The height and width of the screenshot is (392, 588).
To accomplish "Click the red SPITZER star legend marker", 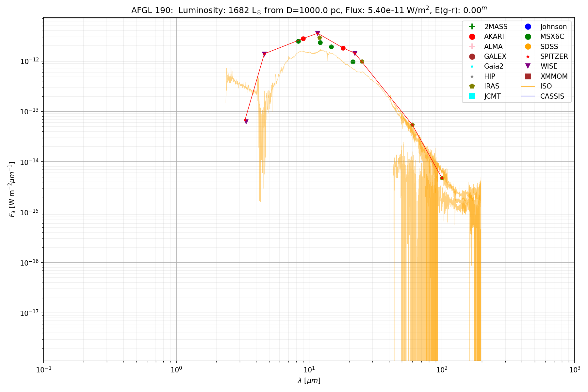I will click(x=528, y=57).
